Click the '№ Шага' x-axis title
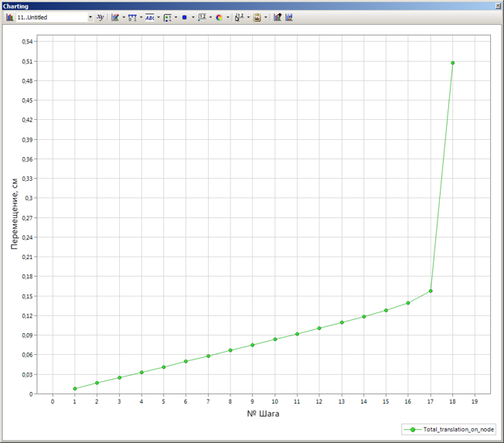 [x=263, y=414]
